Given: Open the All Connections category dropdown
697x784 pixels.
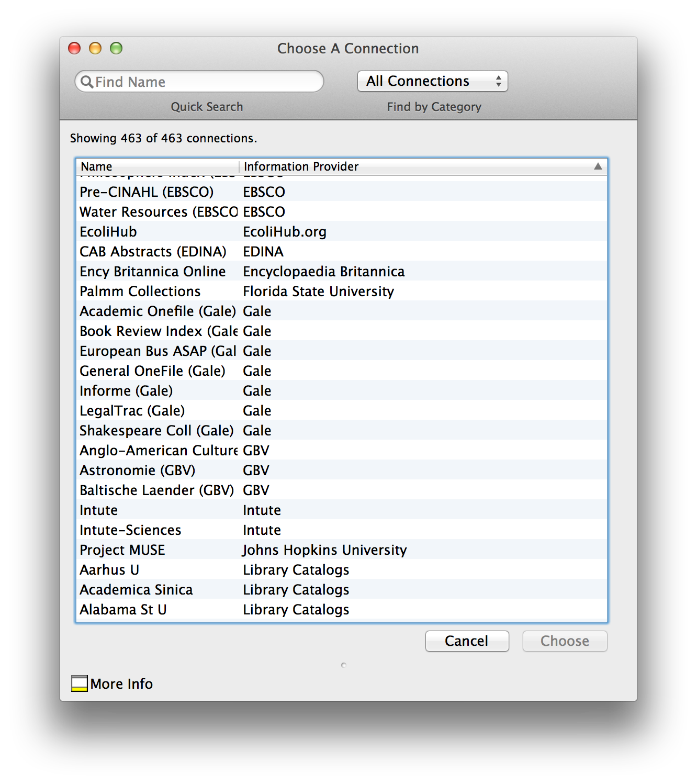Looking at the screenshot, I should point(433,81).
